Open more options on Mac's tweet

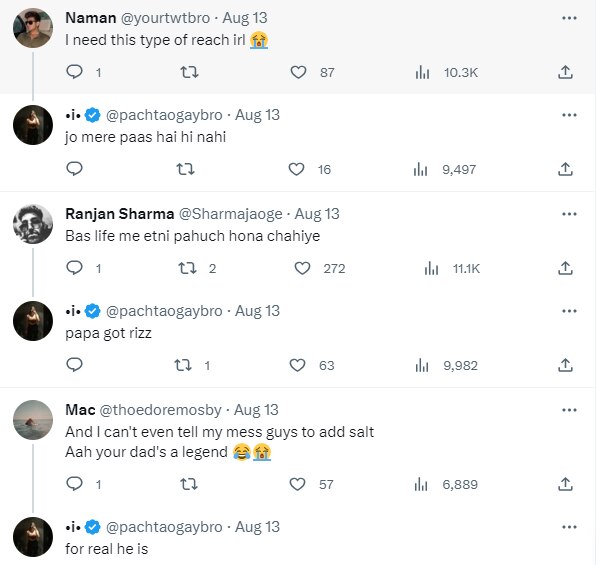[569, 410]
